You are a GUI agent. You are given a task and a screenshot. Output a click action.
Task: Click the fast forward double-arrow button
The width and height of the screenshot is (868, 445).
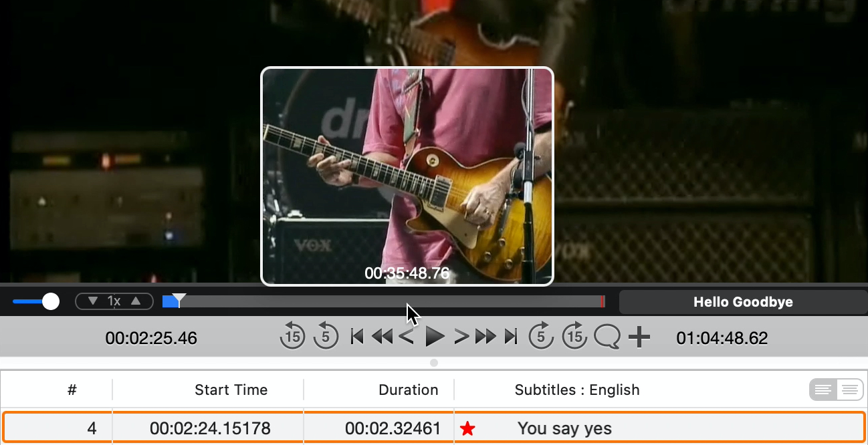click(x=486, y=337)
